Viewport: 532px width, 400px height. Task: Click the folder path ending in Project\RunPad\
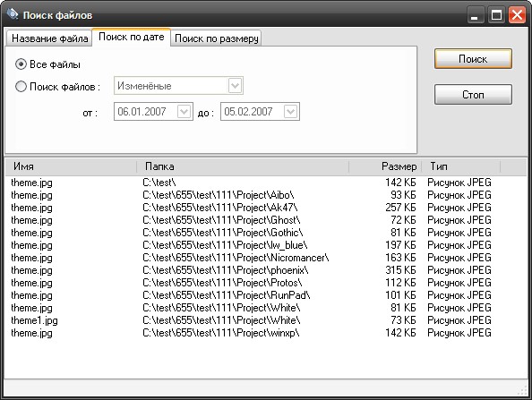[x=227, y=295]
